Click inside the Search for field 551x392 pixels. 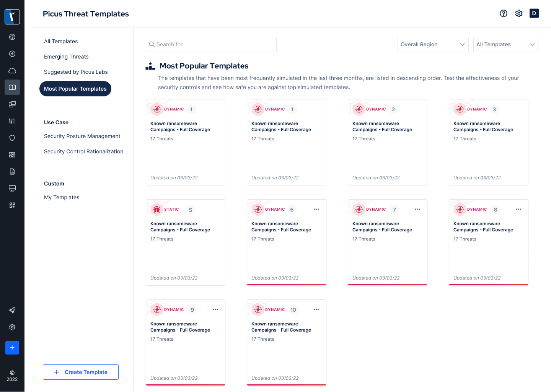[x=211, y=44]
